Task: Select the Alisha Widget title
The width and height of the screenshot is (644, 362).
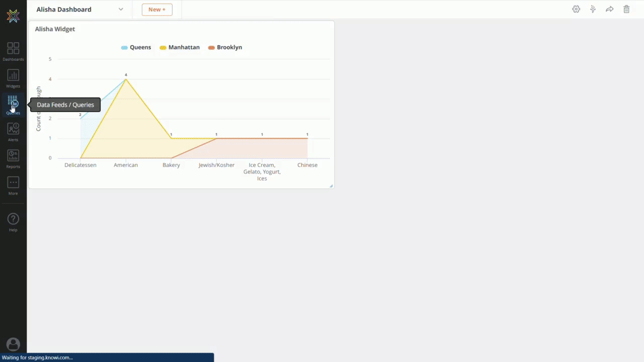Action: [x=55, y=29]
